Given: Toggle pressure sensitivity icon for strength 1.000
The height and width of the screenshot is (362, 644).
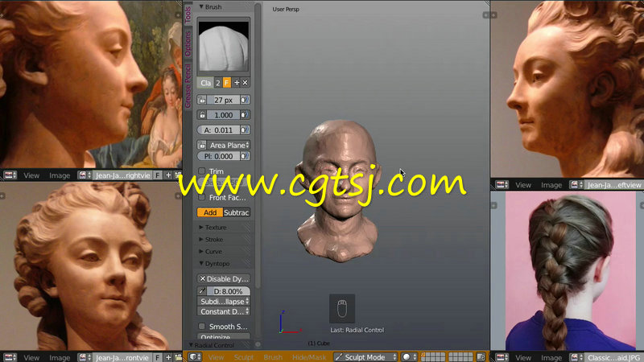Looking at the screenshot, I should [x=245, y=115].
